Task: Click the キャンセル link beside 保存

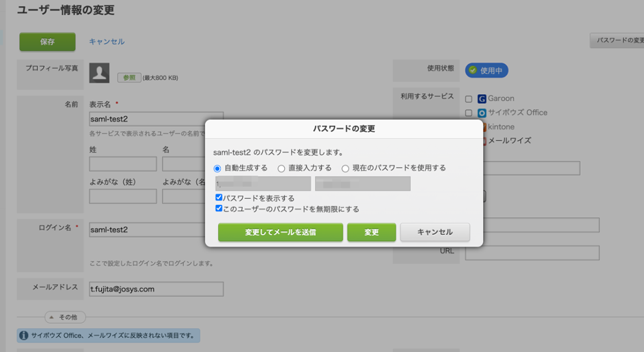Action: coord(107,41)
